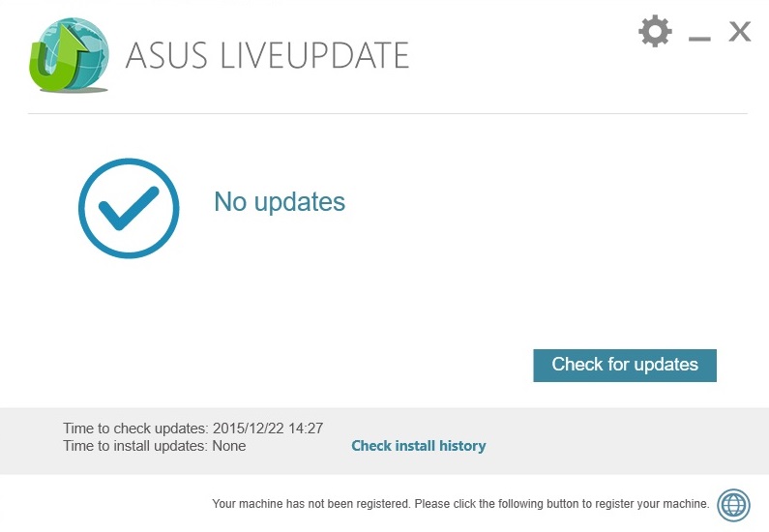Image resolution: width=769 pixels, height=532 pixels.
Task: Click the 14:27 last check time
Action: pos(304,428)
